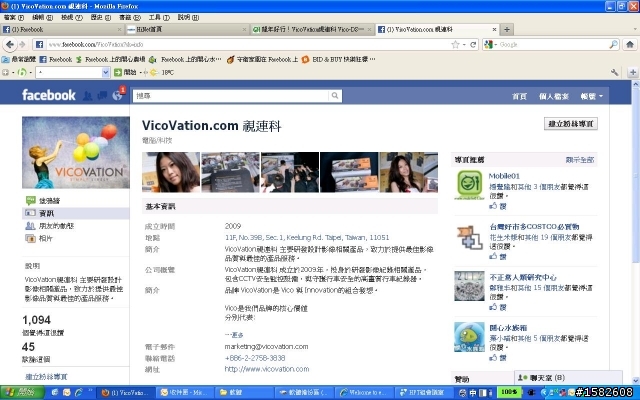
Task: Click the weather sun icon showing 18°C
Action: pyautogui.click(x=153, y=72)
